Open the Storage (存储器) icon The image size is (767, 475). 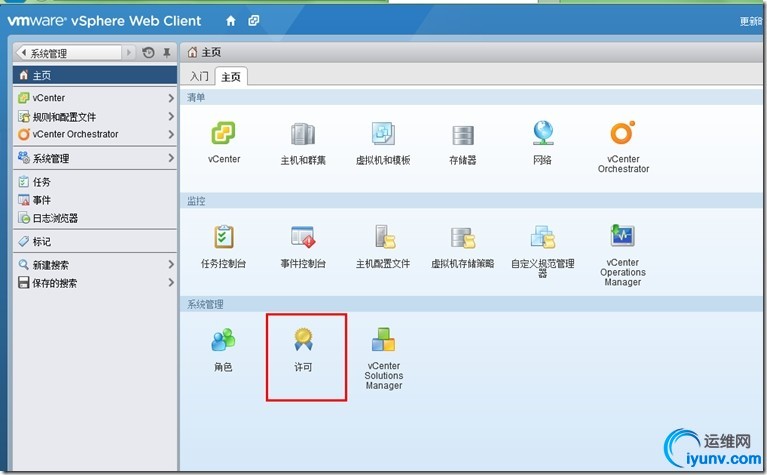463,136
